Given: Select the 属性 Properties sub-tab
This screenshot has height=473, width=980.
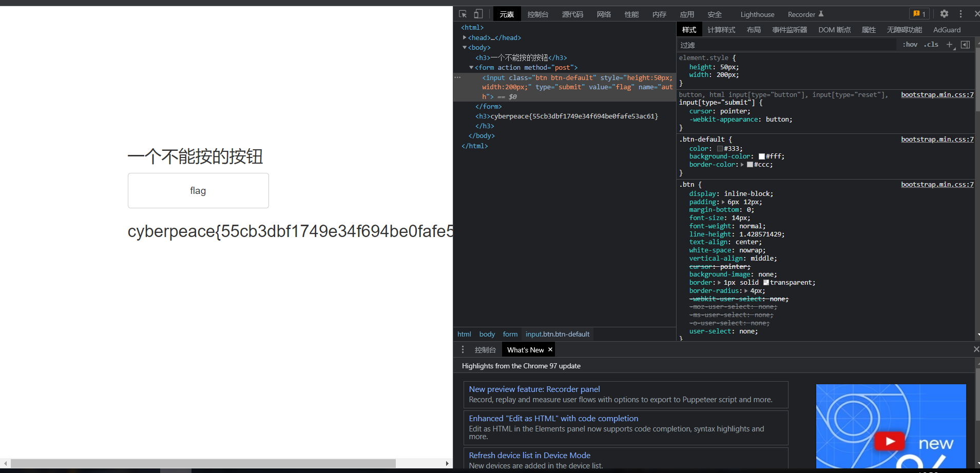Looking at the screenshot, I should [x=869, y=30].
